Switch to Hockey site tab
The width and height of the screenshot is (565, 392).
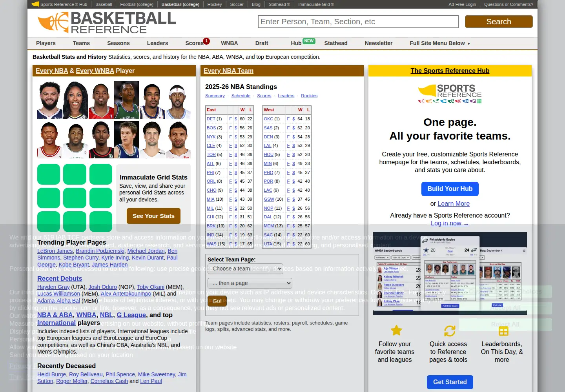point(215,4)
